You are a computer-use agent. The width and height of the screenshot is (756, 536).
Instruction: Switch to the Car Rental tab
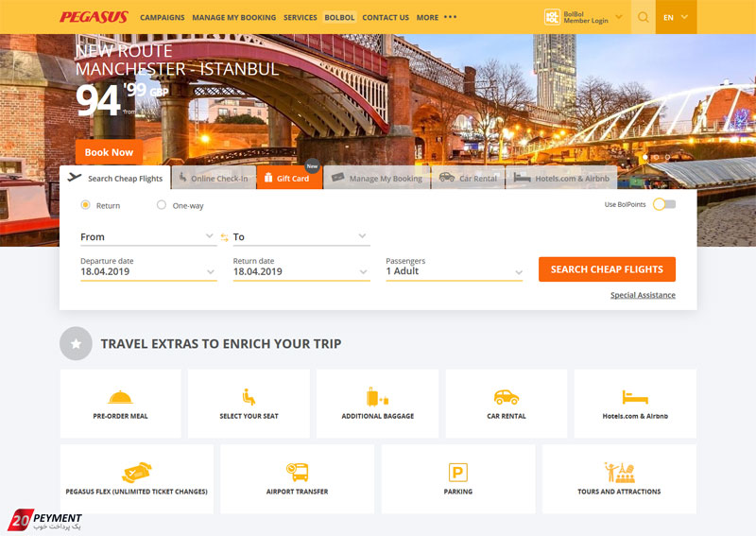coord(468,178)
